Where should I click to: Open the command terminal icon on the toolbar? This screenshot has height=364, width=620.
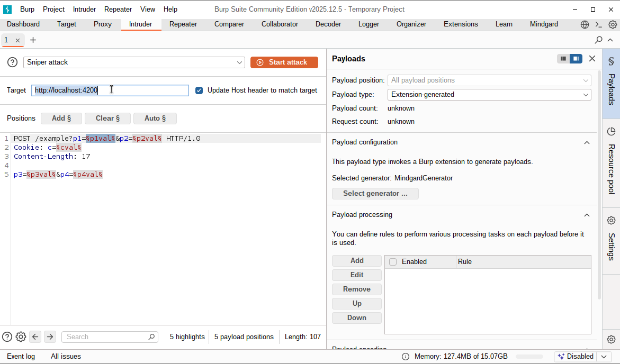[x=597, y=24]
